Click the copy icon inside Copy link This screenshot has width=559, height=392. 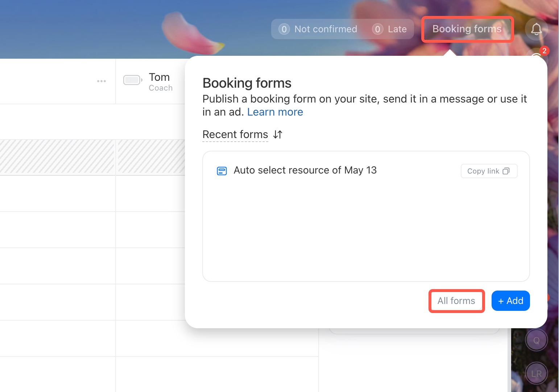[506, 171]
